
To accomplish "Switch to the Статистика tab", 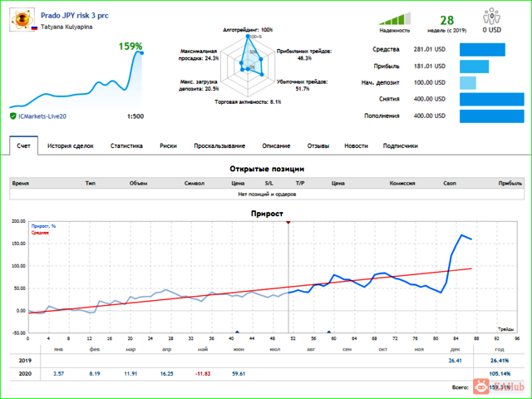I will [x=126, y=146].
